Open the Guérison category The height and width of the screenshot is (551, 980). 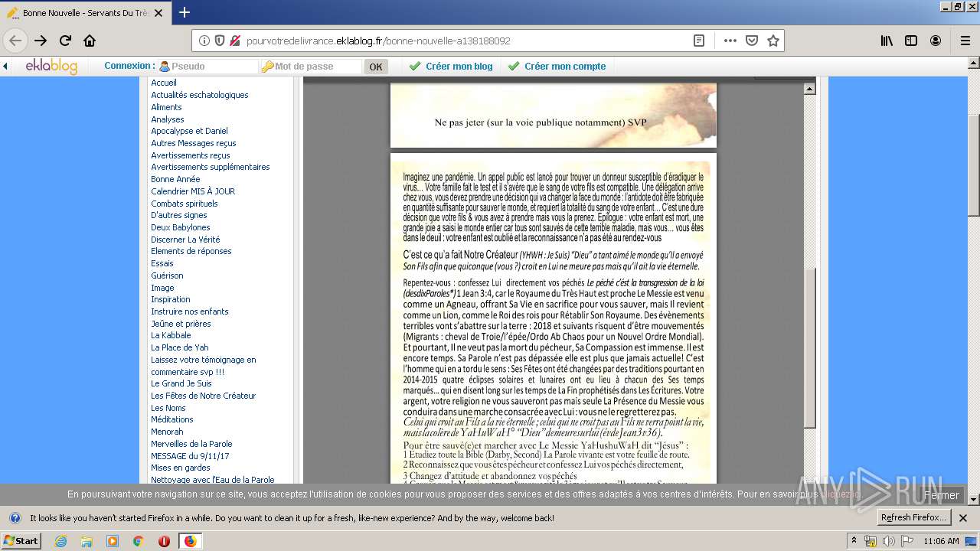[167, 275]
